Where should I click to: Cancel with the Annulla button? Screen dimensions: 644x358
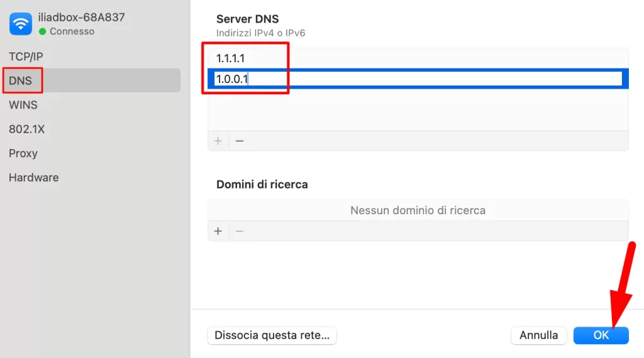pos(538,335)
